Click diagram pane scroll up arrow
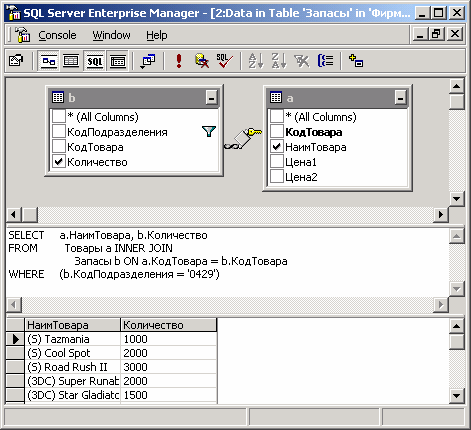Screen dimensions: 471x430 (456, 86)
